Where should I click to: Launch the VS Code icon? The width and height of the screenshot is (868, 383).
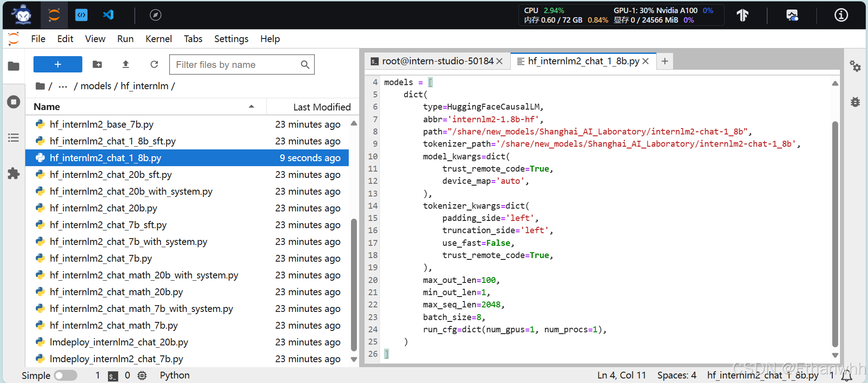tap(108, 15)
